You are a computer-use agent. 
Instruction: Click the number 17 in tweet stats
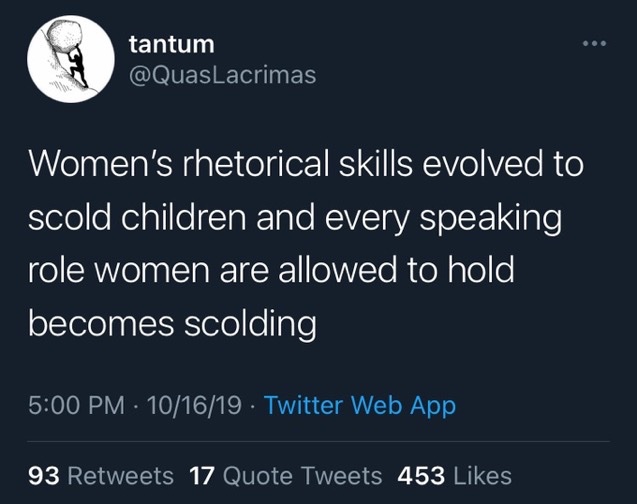pos(202,475)
